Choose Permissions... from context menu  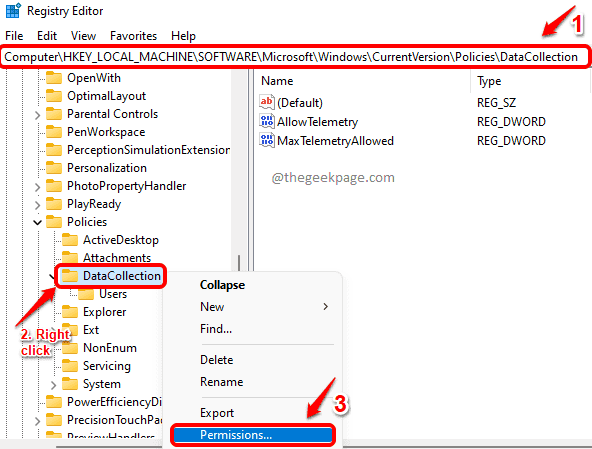coord(252,435)
